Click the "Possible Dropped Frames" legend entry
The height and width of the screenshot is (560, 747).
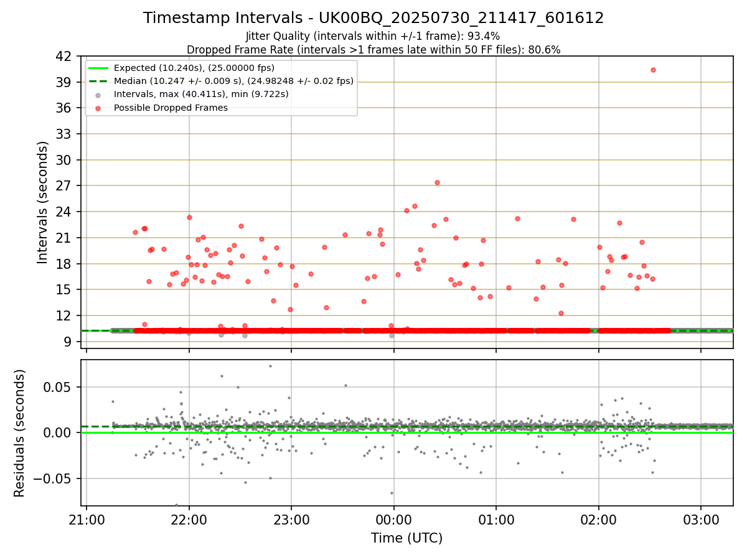click(x=171, y=108)
